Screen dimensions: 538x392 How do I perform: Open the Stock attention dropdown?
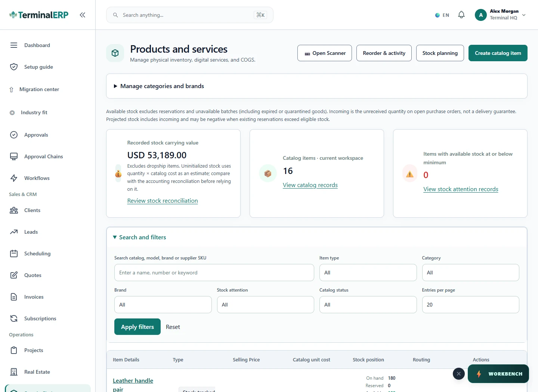pyautogui.click(x=265, y=305)
